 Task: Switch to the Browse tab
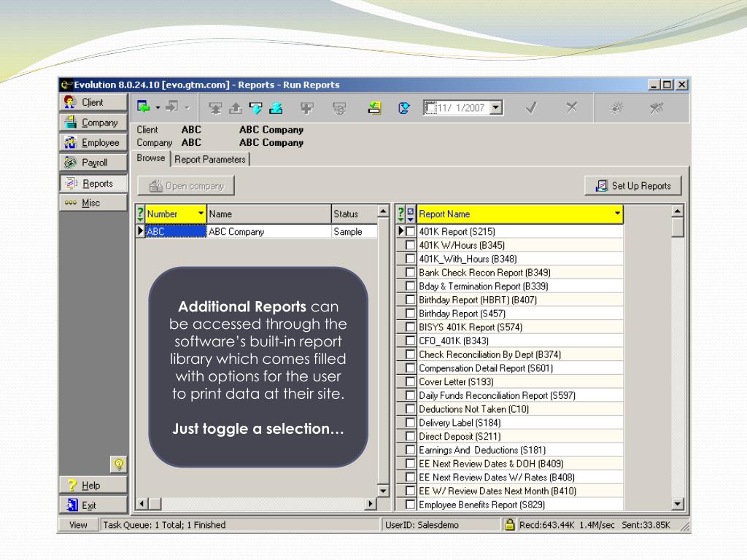(x=150, y=158)
